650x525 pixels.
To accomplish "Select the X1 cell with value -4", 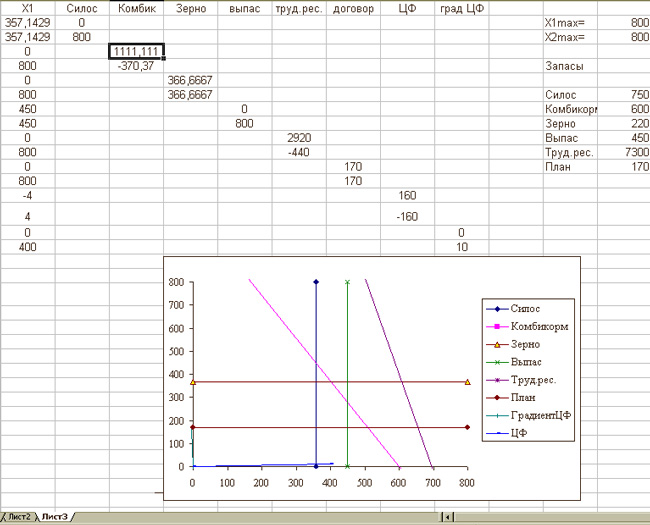I will (27, 195).
